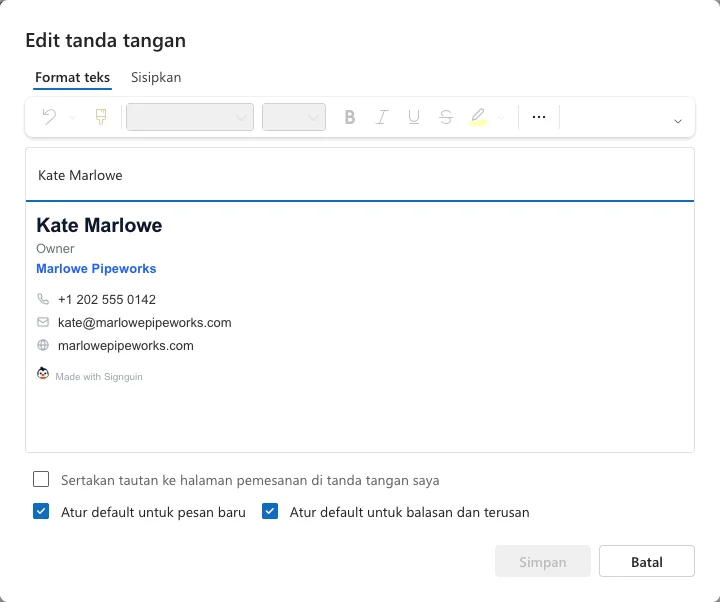
Task: Toggle Italic formatting
Action: 382,117
